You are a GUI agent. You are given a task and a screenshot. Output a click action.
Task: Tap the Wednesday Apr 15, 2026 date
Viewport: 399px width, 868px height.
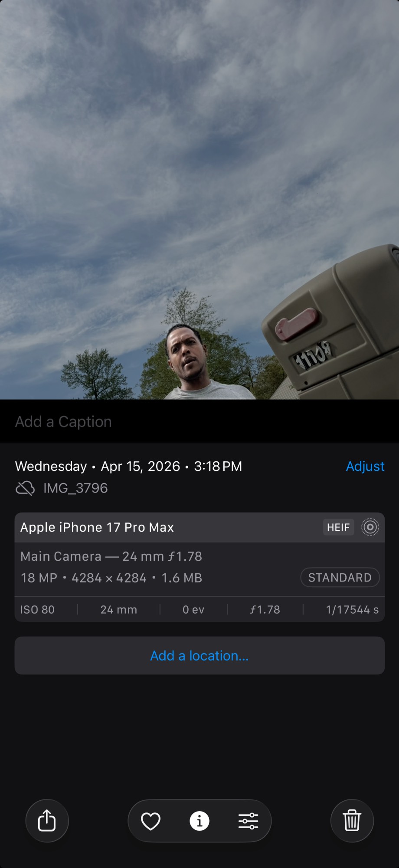click(128, 466)
